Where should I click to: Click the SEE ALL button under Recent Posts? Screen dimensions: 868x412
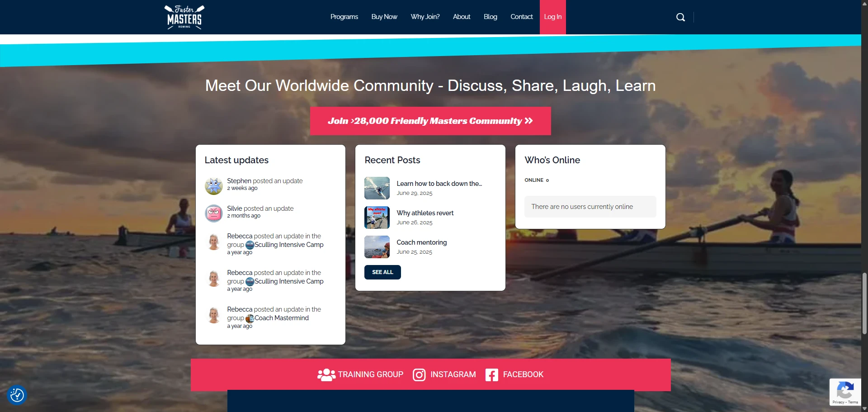pyautogui.click(x=382, y=272)
